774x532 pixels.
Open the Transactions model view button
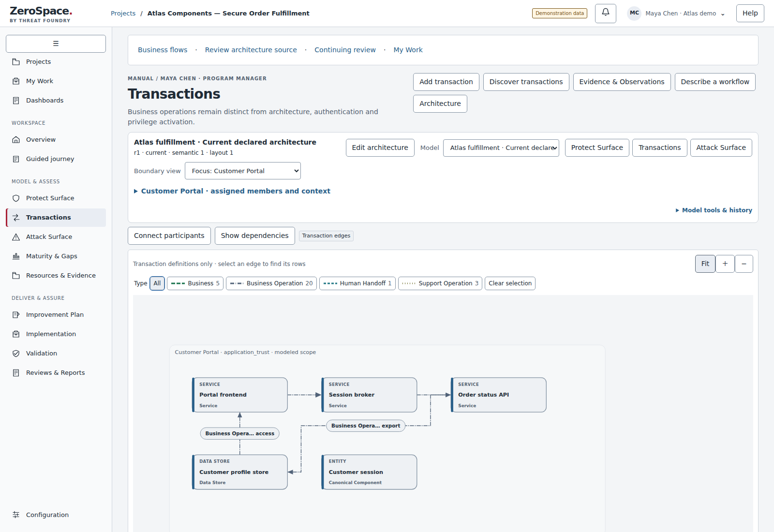tap(659, 148)
